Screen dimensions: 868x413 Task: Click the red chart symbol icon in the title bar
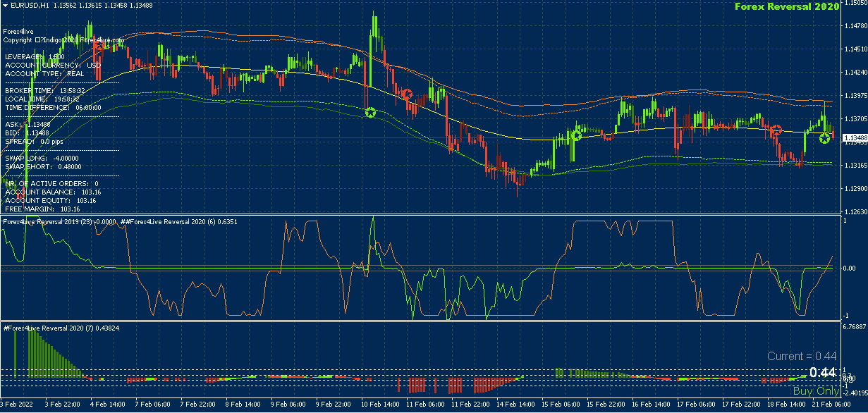(x=6, y=5)
